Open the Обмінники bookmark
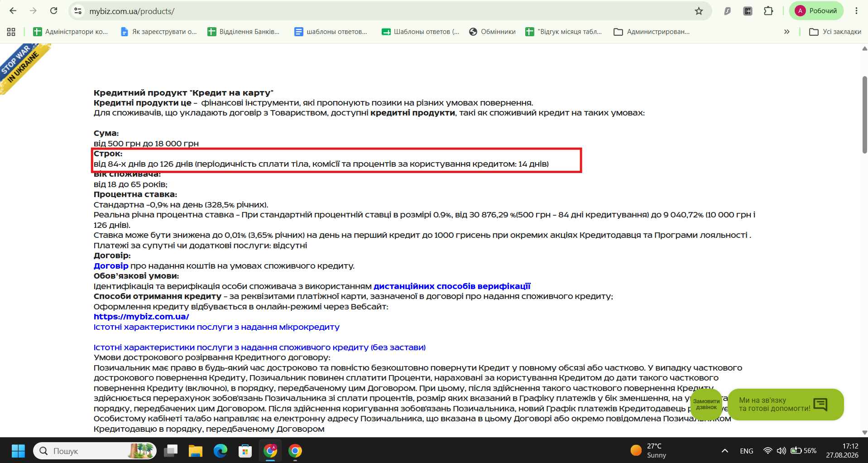The width and height of the screenshot is (868, 463). point(493,32)
